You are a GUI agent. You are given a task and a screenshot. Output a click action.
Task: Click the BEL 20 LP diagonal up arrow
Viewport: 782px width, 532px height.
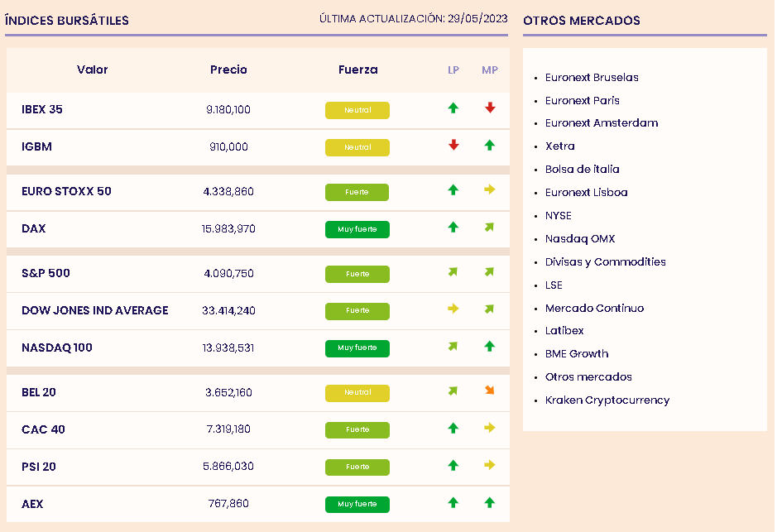click(x=453, y=391)
